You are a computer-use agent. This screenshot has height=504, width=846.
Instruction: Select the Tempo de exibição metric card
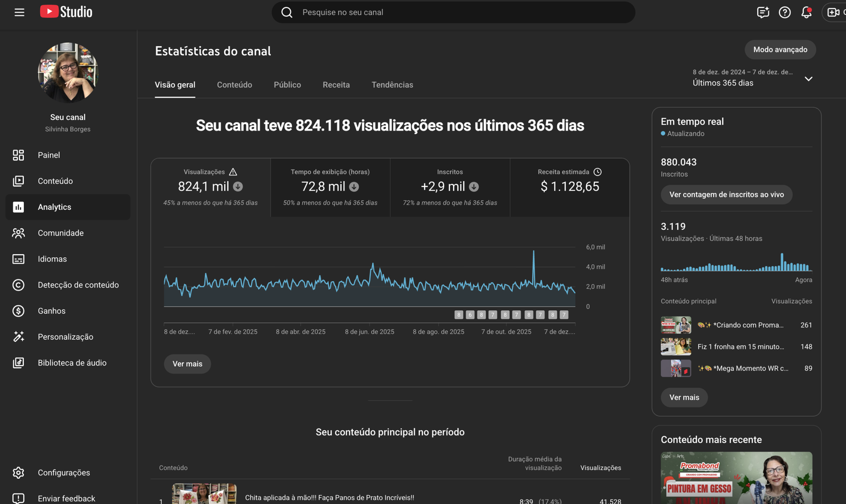(330, 187)
